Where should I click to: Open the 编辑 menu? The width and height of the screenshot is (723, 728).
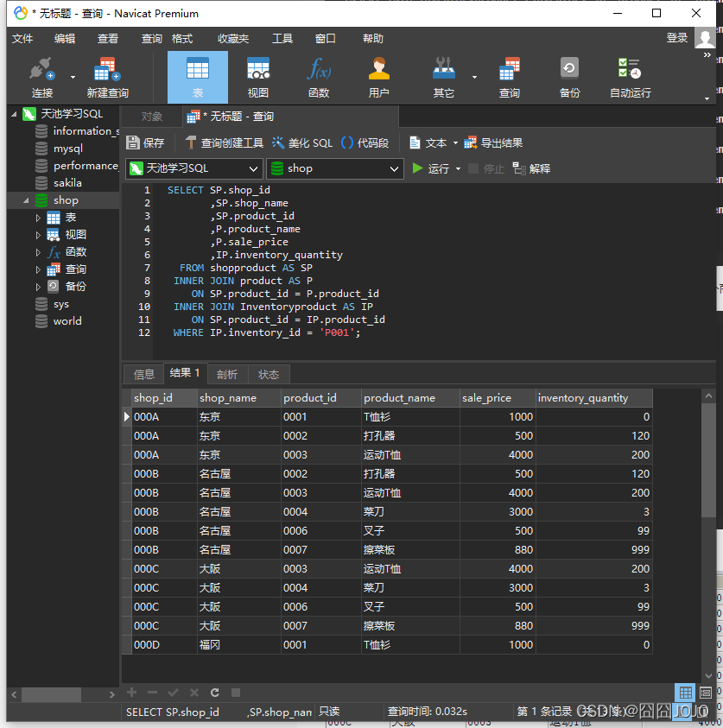click(x=65, y=39)
